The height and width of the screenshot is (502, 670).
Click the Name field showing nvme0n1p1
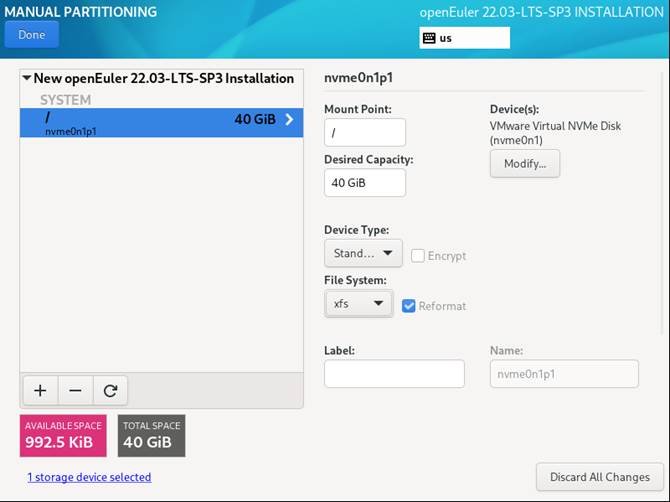tap(563, 373)
